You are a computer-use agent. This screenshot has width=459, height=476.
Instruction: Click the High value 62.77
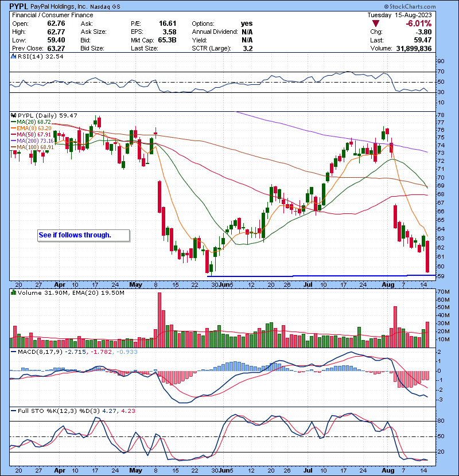(x=56, y=32)
